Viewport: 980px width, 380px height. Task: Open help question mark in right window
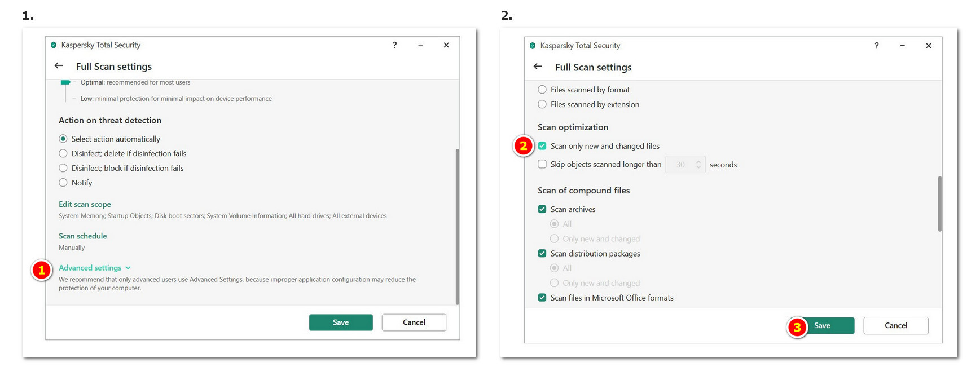pos(876,46)
